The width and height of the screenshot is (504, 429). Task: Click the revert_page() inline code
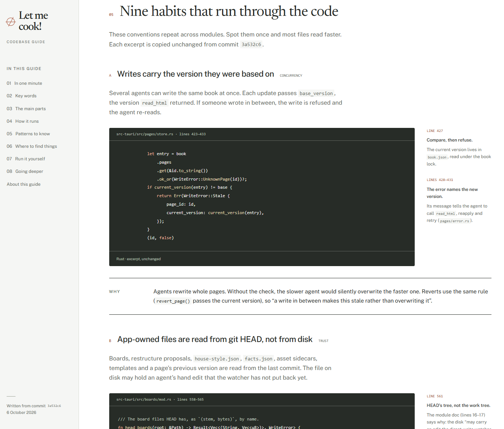(x=173, y=301)
